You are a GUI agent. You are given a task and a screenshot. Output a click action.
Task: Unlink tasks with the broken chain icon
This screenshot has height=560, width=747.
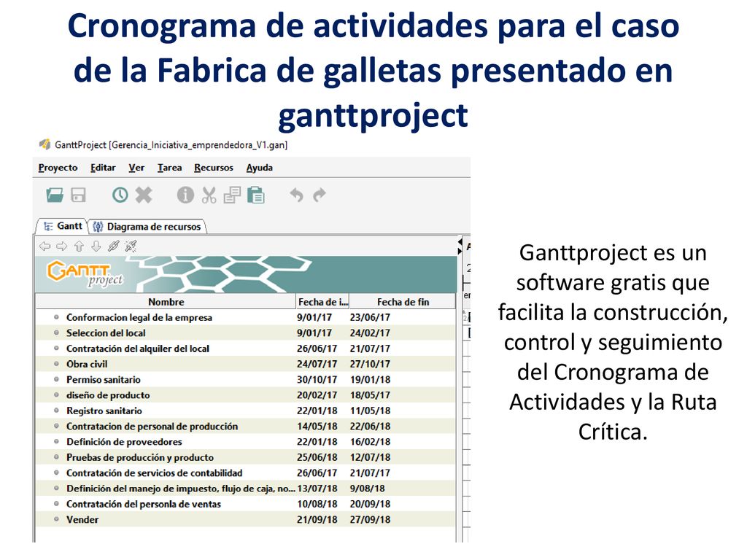click(131, 246)
